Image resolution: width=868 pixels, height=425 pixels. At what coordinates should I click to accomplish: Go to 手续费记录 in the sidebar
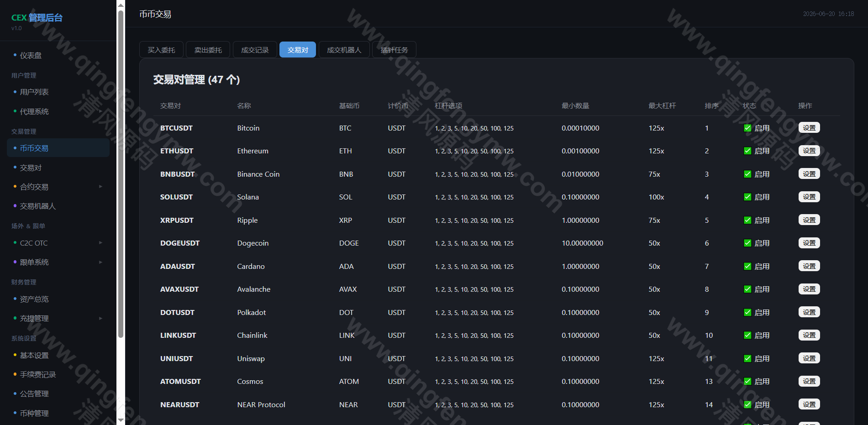pyautogui.click(x=58, y=374)
